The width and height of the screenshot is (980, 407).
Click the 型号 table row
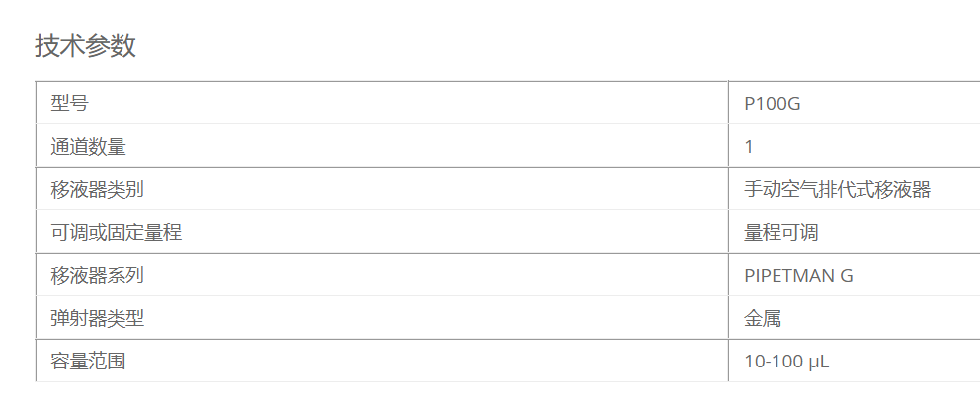pos(508,103)
